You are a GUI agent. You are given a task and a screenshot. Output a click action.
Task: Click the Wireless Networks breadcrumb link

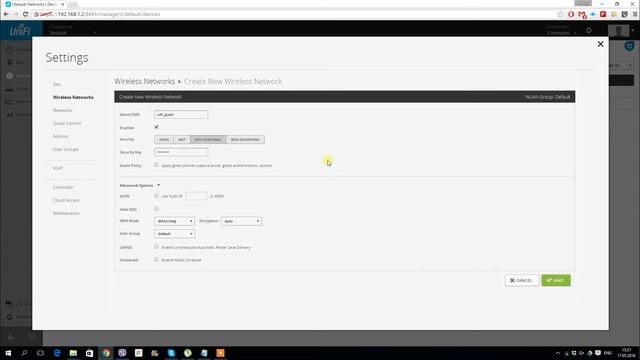pos(144,81)
